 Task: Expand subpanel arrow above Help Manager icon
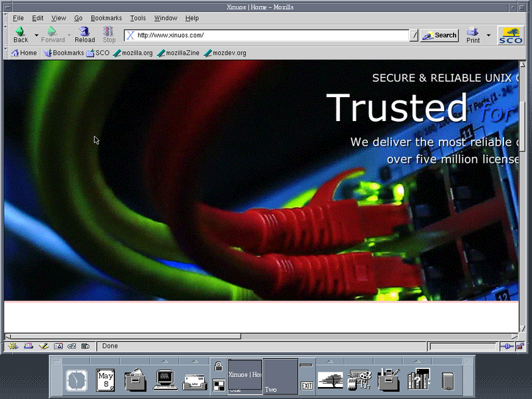[x=418, y=361]
